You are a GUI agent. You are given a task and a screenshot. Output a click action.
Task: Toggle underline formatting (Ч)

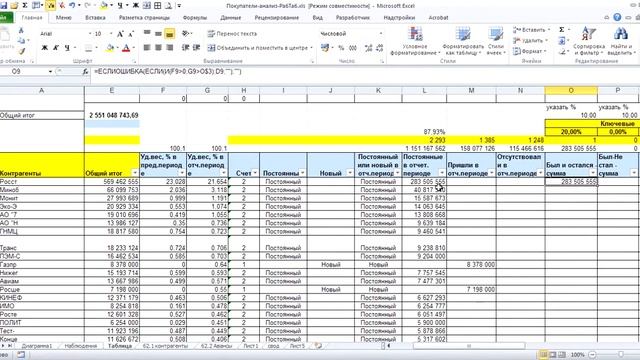point(67,48)
